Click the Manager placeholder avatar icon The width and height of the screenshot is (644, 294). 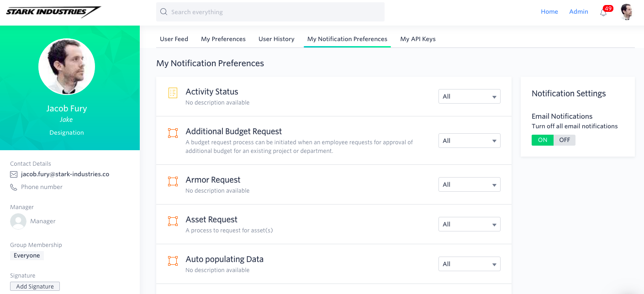point(18,221)
